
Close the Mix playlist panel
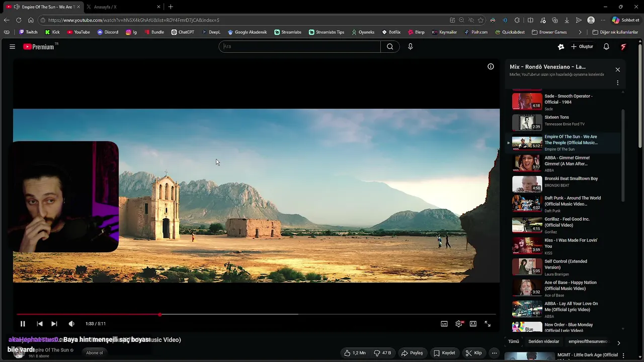[x=617, y=70]
